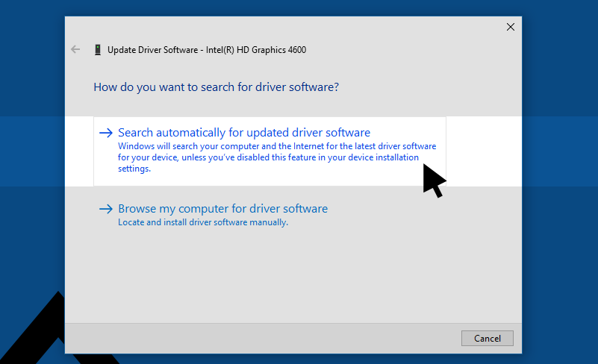Click 'Locate and install driver software manually.' text

click(x=203, y=222)
